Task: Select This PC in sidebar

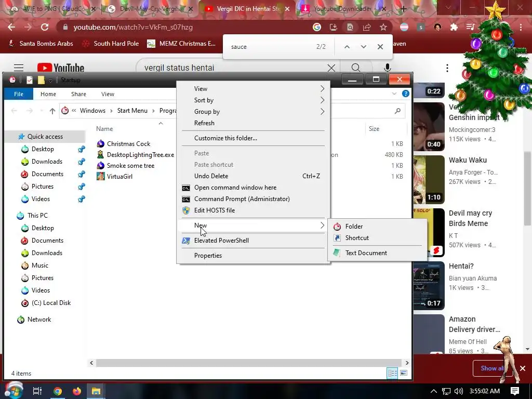Action: point(37,216)
